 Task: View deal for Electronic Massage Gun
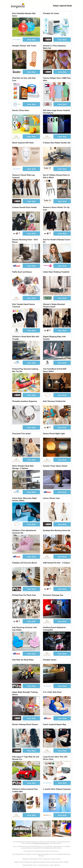62,621
